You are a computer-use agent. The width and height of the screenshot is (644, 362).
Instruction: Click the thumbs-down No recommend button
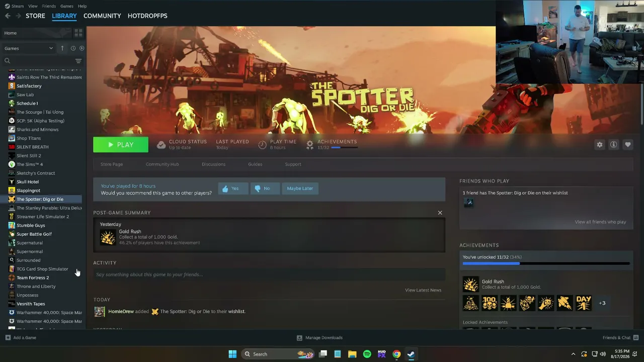pos(265,189)
